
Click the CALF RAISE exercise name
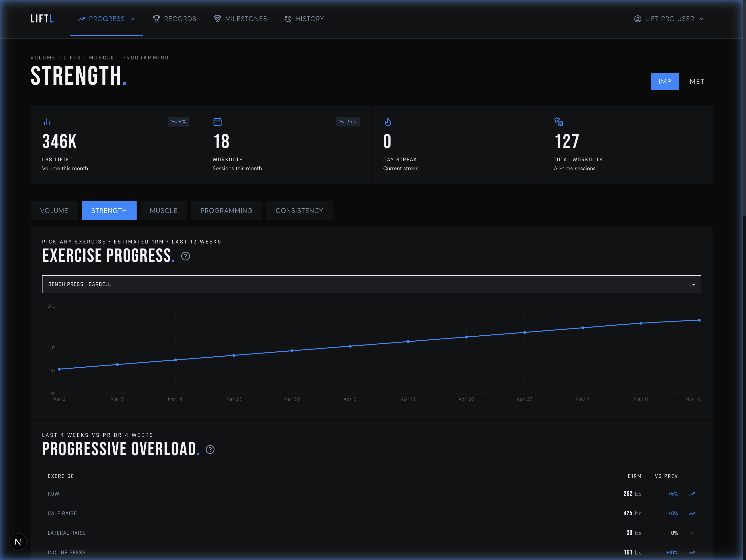[62, 513]
